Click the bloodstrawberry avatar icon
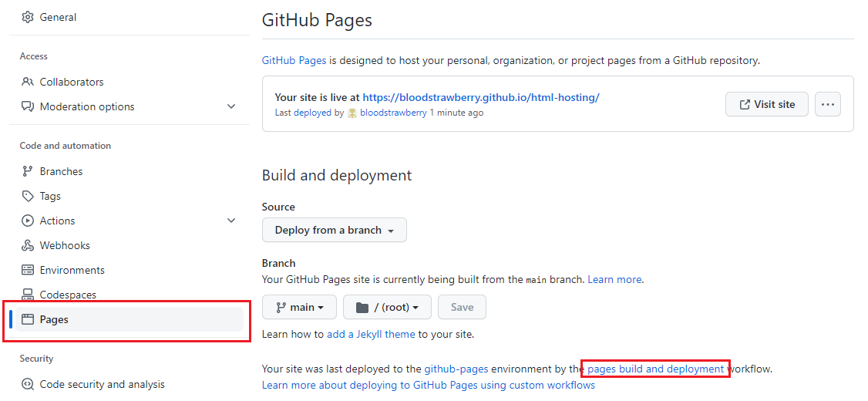The height and width of the screenshot is (401, 868). click(352, 113)
